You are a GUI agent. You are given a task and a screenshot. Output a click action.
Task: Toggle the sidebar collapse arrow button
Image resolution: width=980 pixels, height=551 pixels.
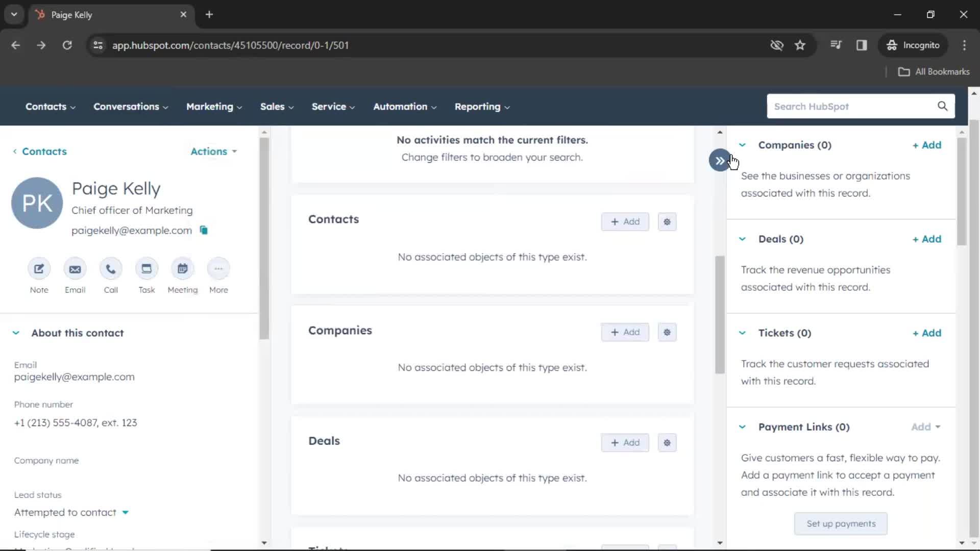pos(719,160)
